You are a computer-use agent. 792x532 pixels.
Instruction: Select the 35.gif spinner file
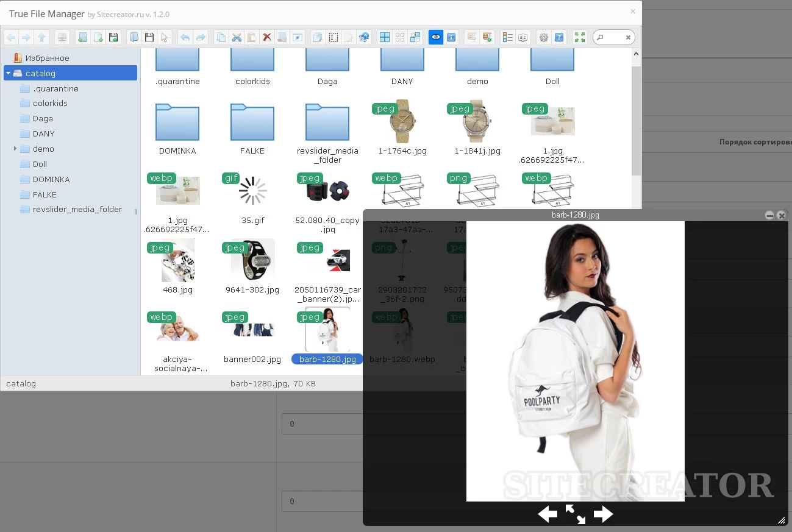252,191
